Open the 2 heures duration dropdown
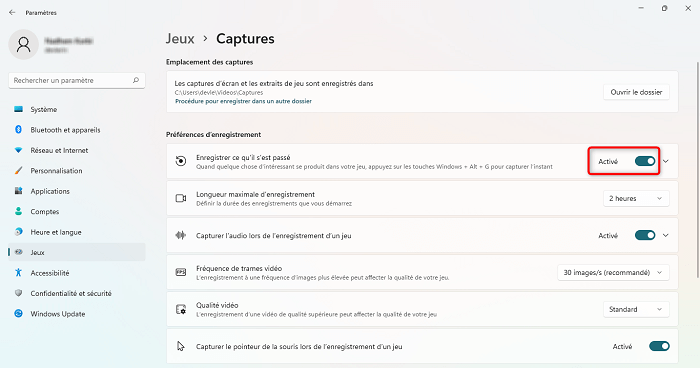700x368 pixels. click(636, 198)
